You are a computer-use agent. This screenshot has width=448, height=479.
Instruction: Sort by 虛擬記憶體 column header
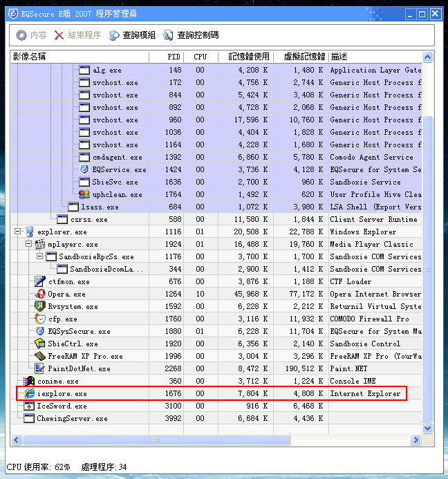[301, 57]
